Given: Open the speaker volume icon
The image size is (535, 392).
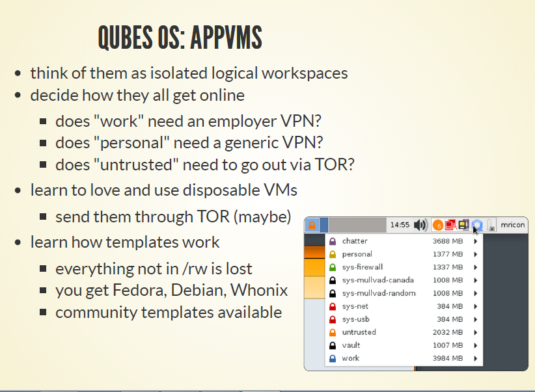Looking at the screenshot, I should 420,225.
